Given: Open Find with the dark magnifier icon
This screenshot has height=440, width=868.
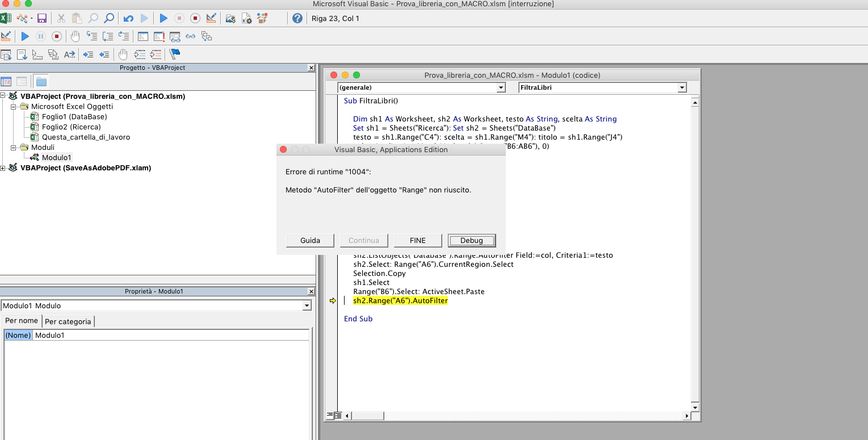Looking at the screenshot, I should (x=109, y=18).
